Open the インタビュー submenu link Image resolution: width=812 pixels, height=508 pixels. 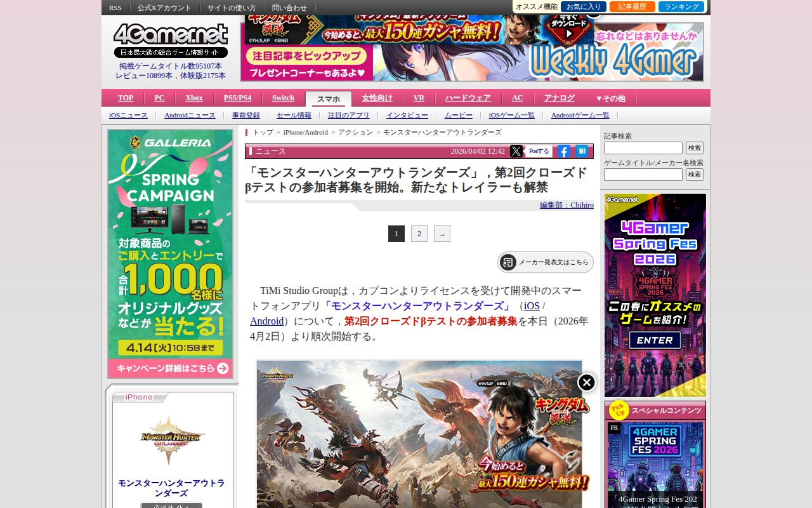(x=407, y=115)
